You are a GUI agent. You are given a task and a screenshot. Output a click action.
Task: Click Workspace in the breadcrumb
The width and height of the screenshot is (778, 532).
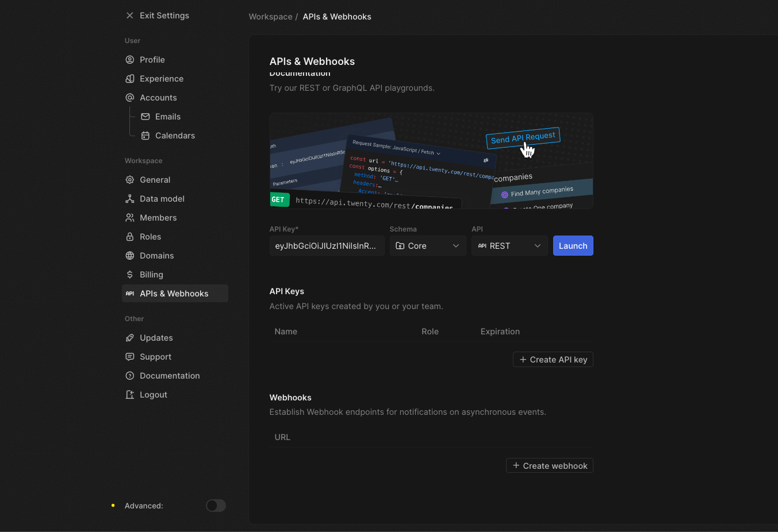(x=270, y=16)
